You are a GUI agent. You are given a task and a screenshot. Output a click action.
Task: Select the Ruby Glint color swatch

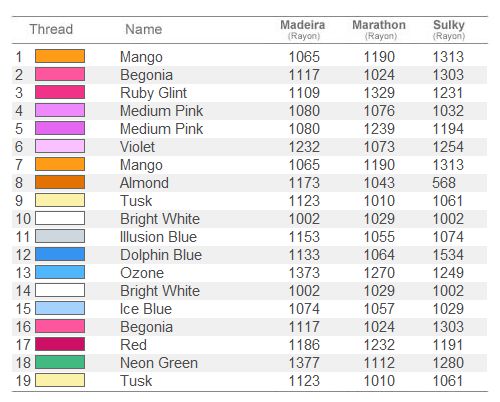pos(60,92)
